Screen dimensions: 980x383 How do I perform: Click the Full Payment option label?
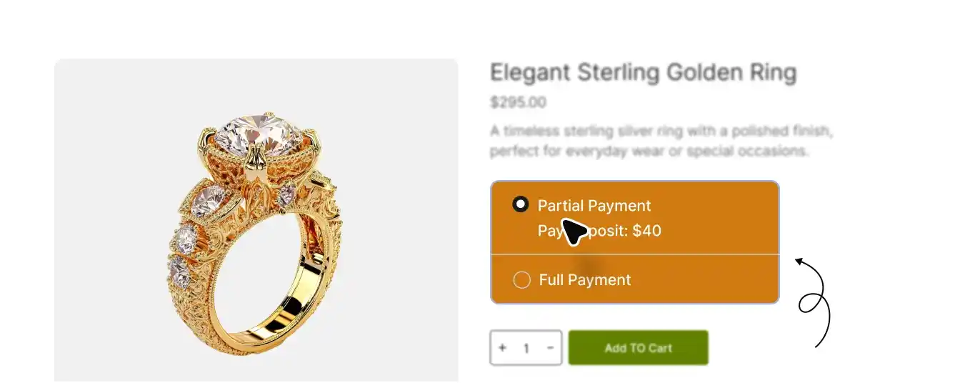pyautogui.click(x=585, y=280)
